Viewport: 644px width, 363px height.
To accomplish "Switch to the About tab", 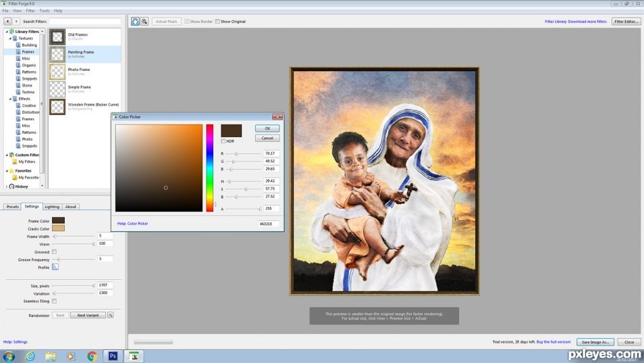I will [x=71, y=207].
